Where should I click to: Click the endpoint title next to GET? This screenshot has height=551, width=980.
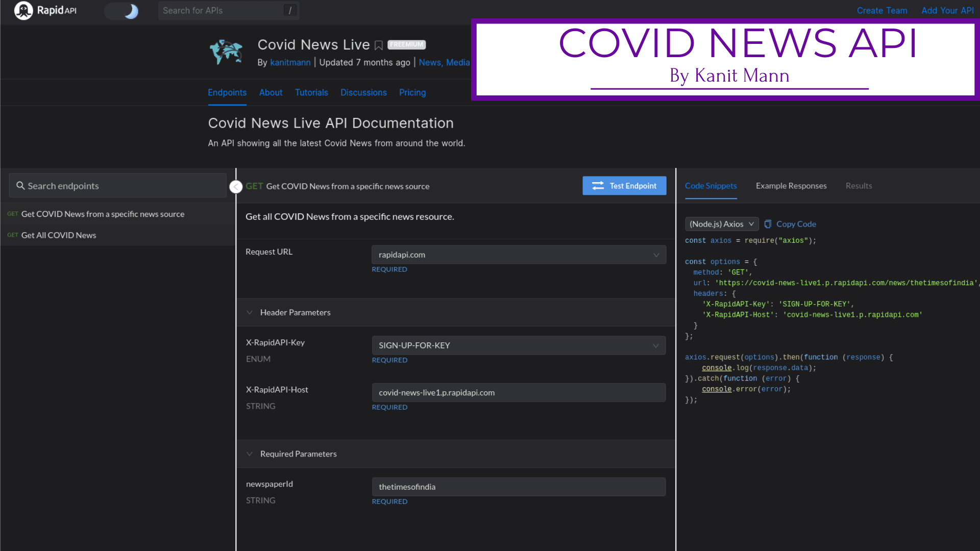[348, 186]
